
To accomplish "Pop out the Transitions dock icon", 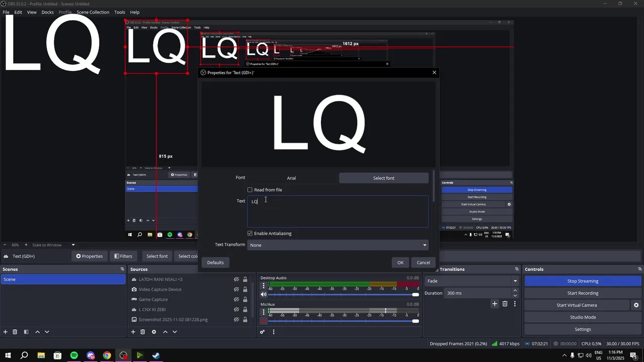I will pyautogui.click(x=517, y=269).
